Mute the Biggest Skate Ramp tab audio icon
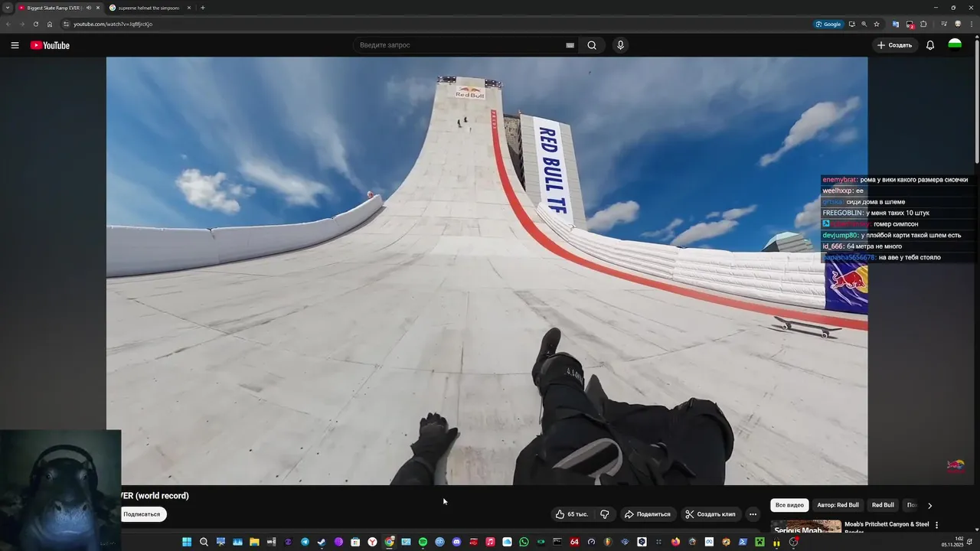Screen dimensions: 980x551 click(88, 8)
